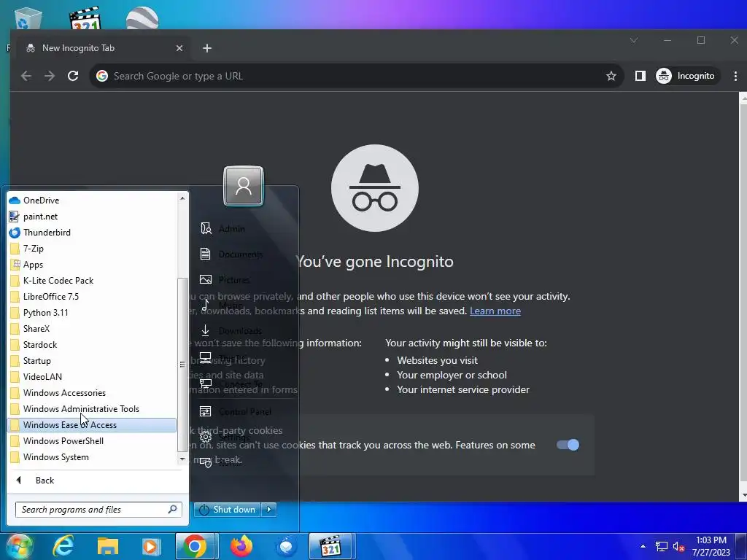
Task: Open a new tab with plus button
Action: click(x=206, y=48)
